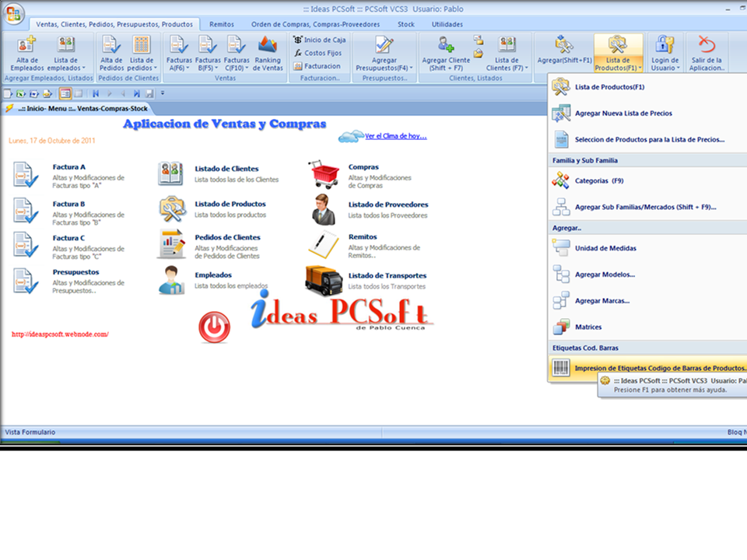Open the Ver el Clima de hoy link
This screenshot has width=747, height=560.
click(x=397, y=136)
